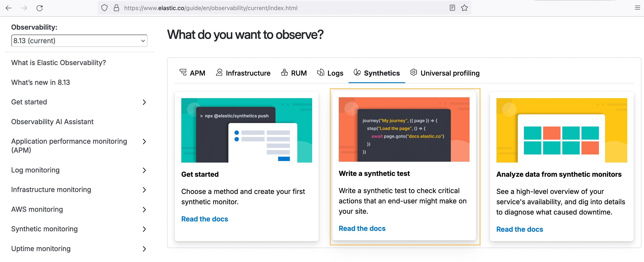Toggle reader view icon in address bar

click(x=452, y=8)
